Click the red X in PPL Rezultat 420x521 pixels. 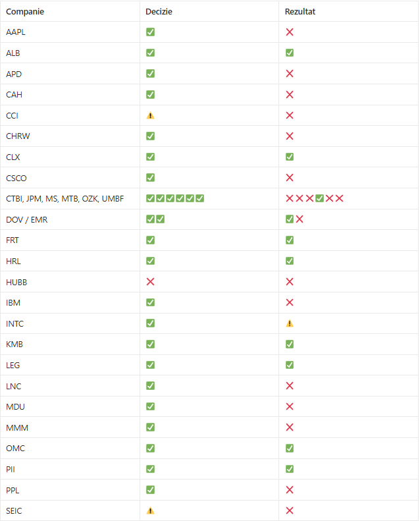pyautogui.click(x=290, y=490)
